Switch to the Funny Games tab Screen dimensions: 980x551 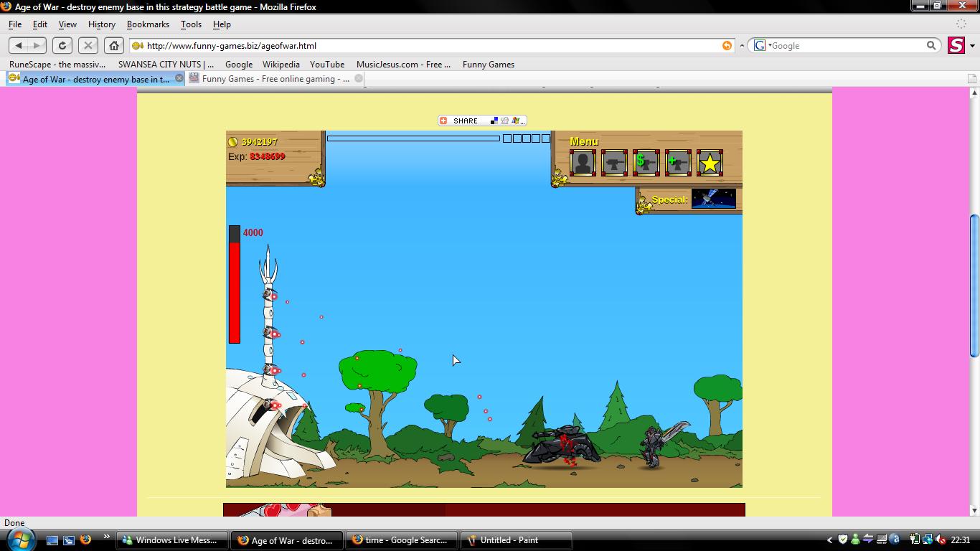(x=275, y=79)
